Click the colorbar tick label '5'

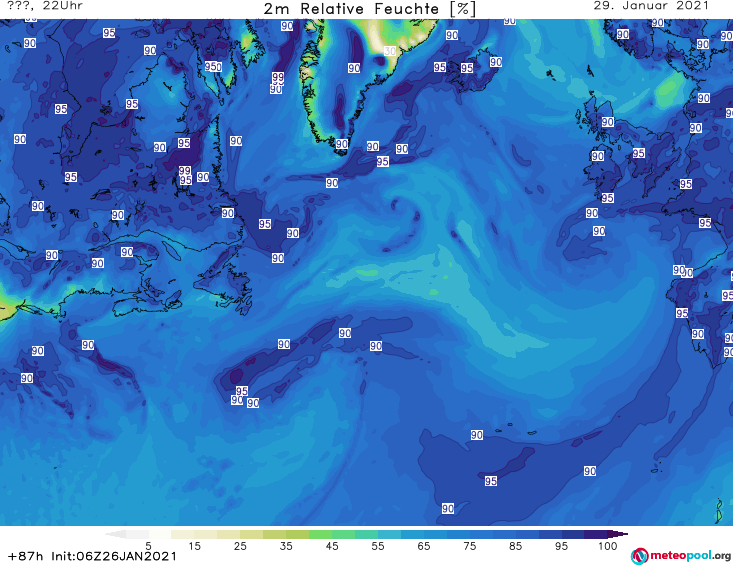pyautogui.click(x=148, y=546)
